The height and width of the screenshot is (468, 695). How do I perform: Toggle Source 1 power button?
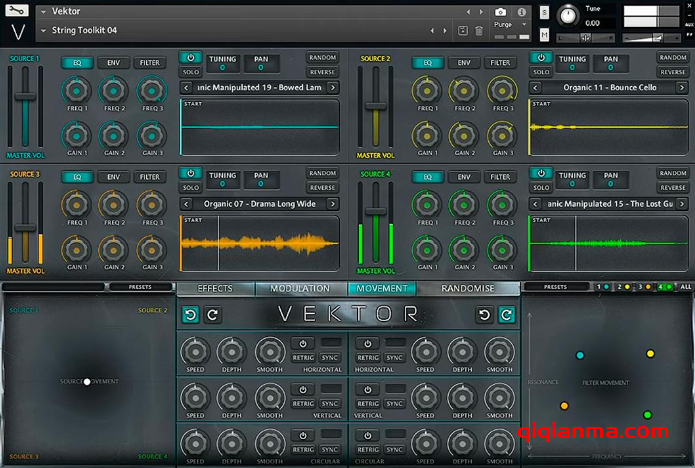click(190, 58)
